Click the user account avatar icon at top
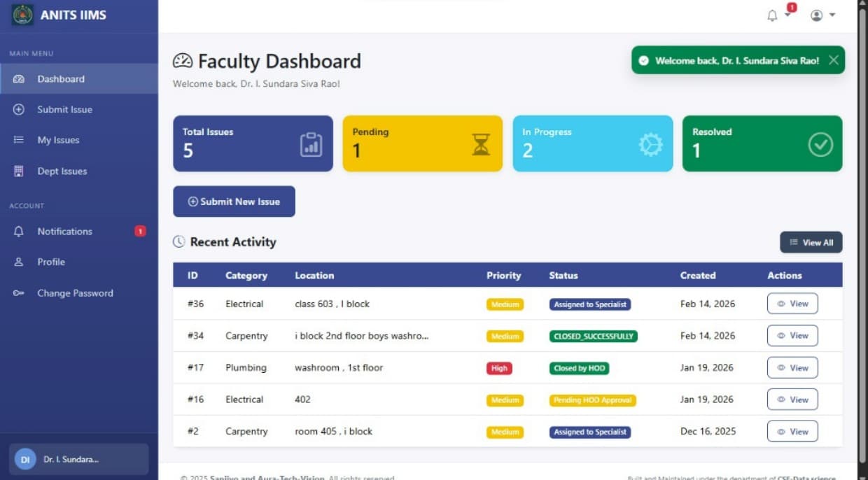 click(x=816, y=15)
